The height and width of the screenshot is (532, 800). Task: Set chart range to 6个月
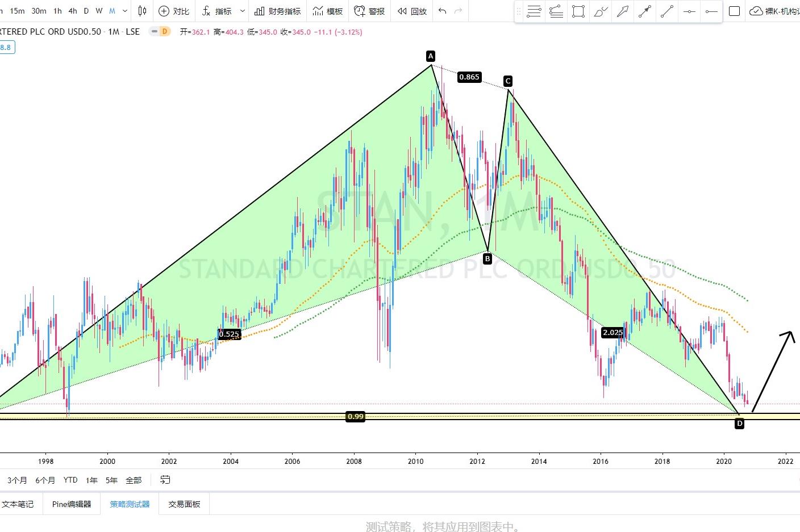(x=45, y=480)
